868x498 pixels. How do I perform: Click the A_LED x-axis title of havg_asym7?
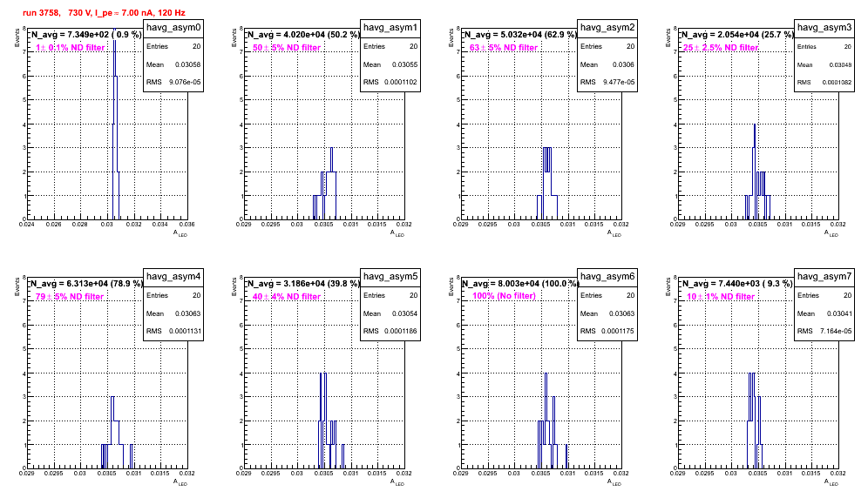click(831, 482)
